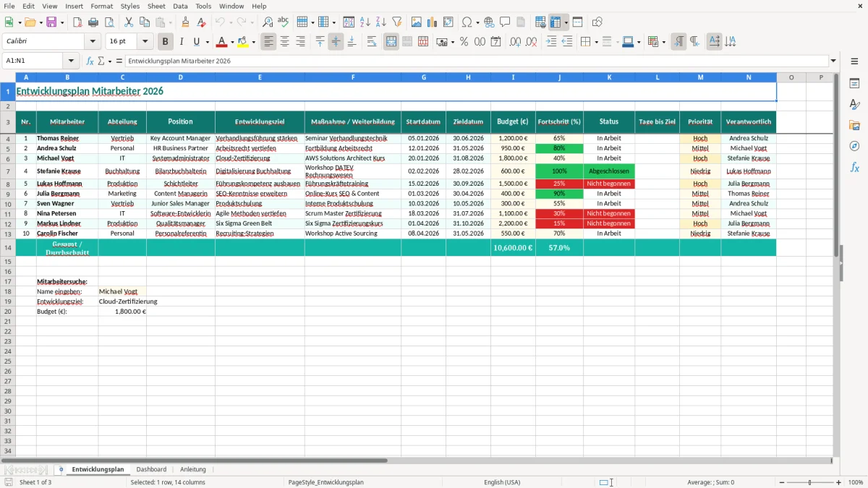868x488 pixels.
Task: Select cell containing Michael Vogt in row 18
Action: pos(122,291)
